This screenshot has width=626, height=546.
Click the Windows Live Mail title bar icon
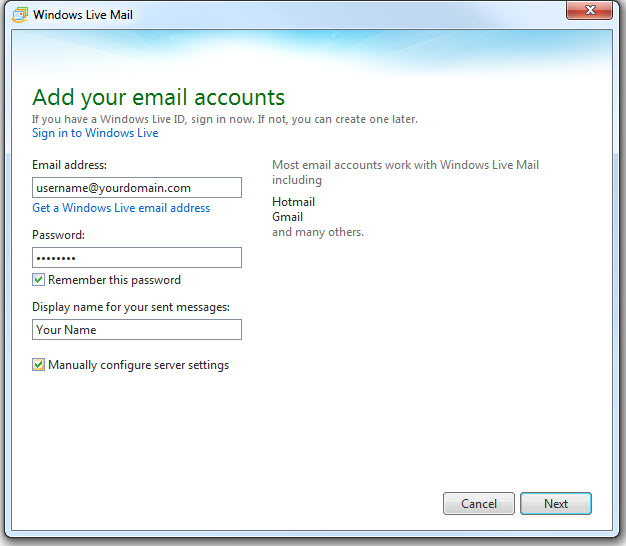point(20,15)
